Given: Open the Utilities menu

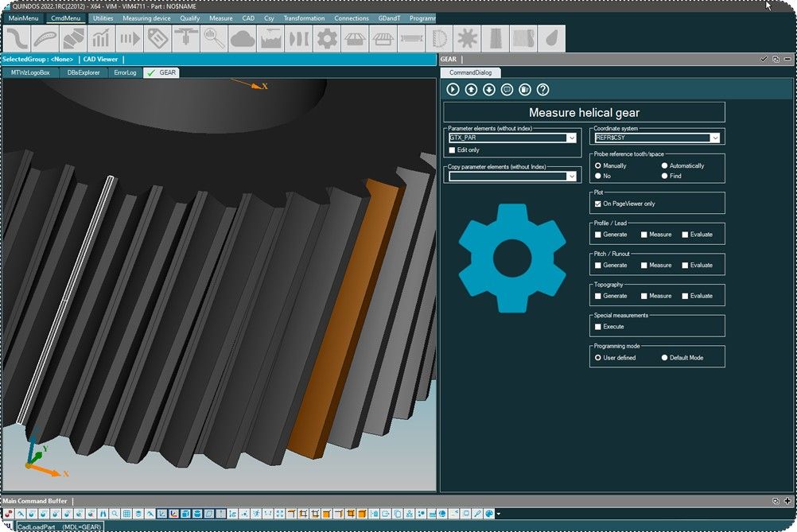Looking at the screenshot, I should pos(103,18).
